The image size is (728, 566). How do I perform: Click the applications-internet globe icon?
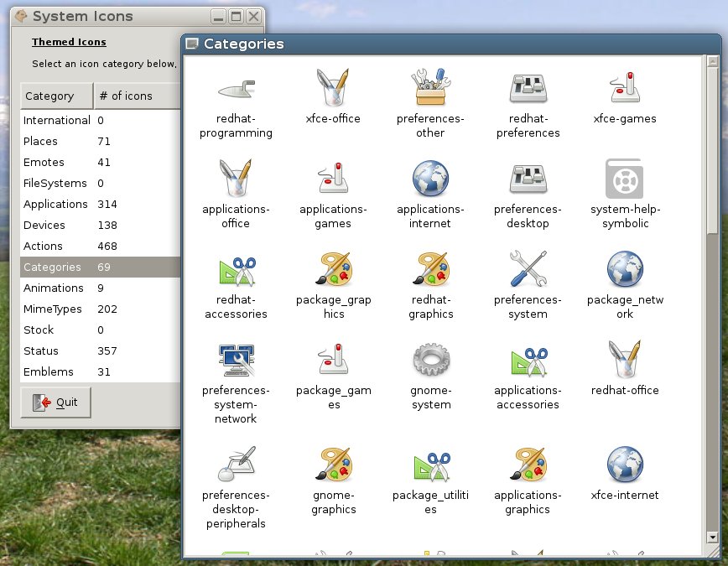pos(430,178)
